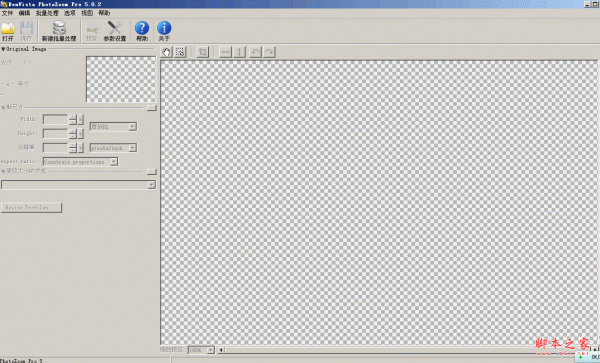Open the 关于 about info icon
The height and width of the screenshot is (363, 600).
(x=164, y=31)
